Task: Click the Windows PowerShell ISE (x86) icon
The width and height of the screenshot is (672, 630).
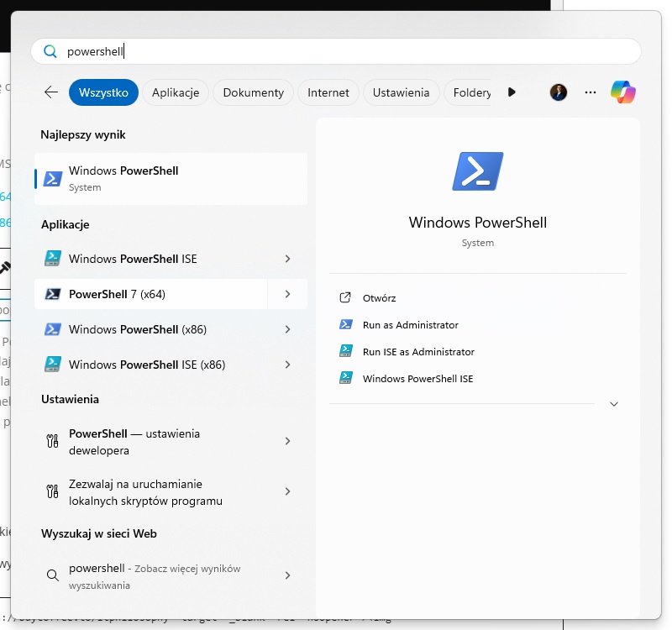Action: 53,365
